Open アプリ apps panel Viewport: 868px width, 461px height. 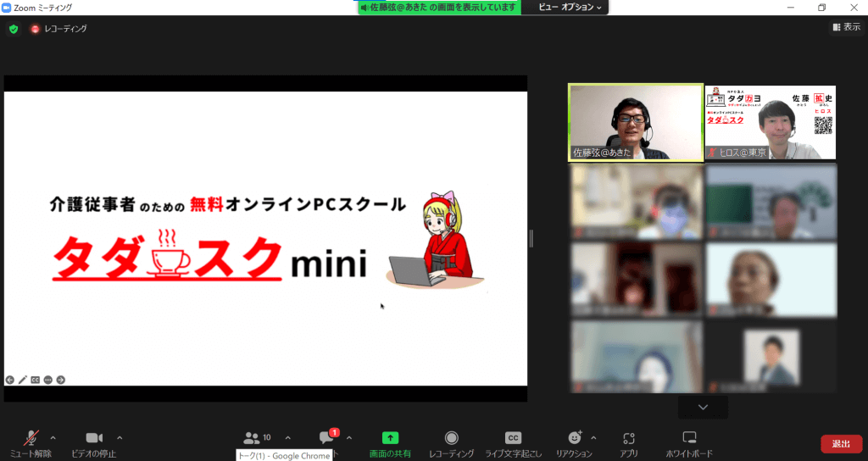tap(628, 444)
